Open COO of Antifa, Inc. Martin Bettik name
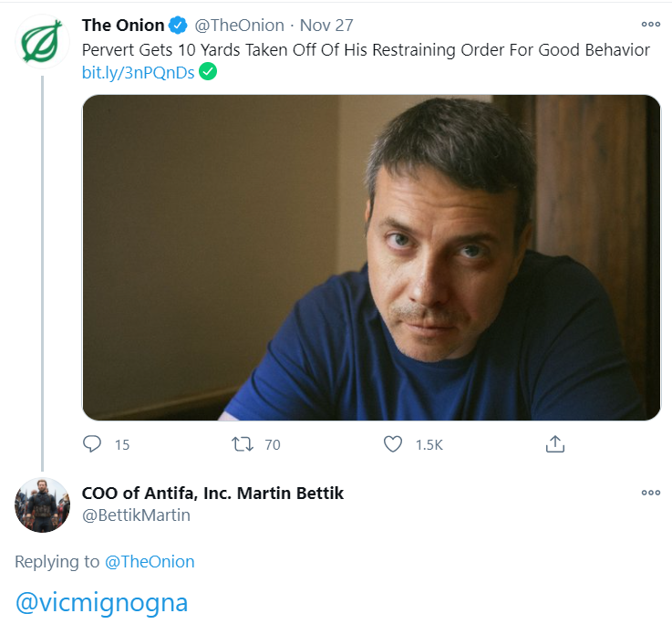Viewport: 672px width, 624px height. coord(212,494)
